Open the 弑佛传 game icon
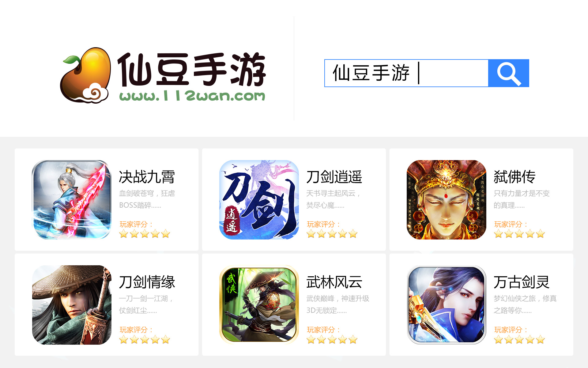 pos(447,200)
